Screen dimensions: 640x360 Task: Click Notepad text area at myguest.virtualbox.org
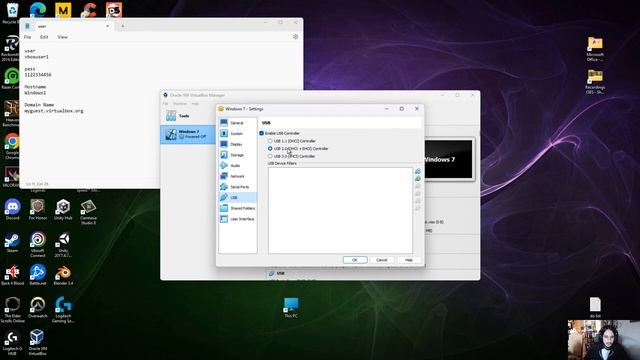tap(53, 111)
